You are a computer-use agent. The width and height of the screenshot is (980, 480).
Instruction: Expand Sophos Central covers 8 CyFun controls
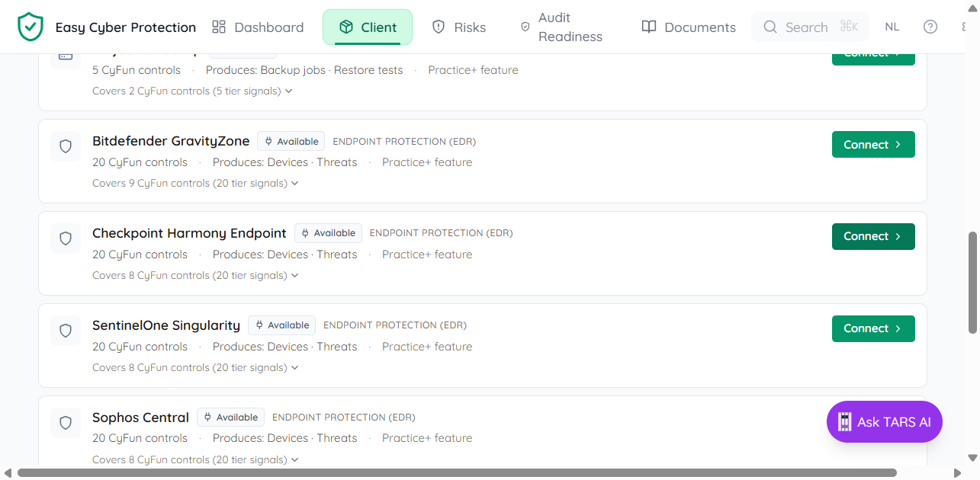click(x=195, y=460)
